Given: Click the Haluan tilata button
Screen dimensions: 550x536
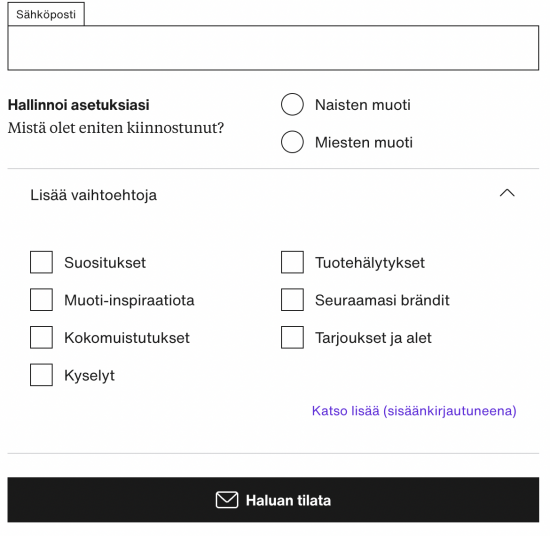Looking at the screenshot, I should coord(273,500).
